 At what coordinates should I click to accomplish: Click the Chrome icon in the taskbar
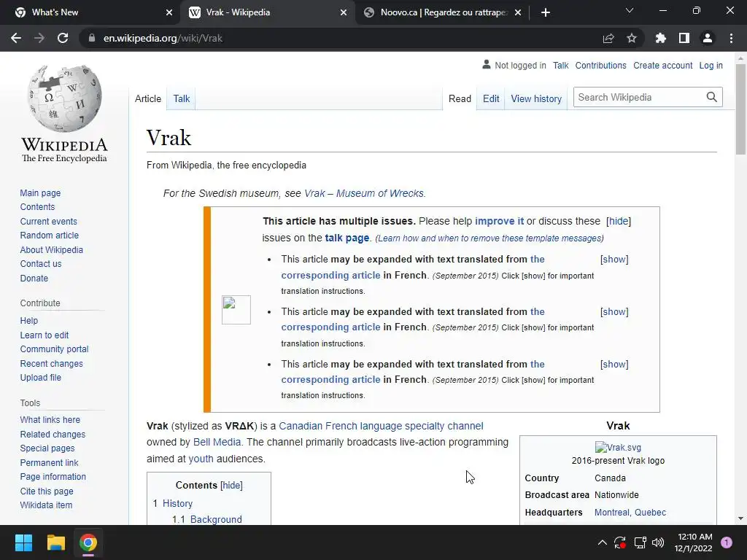tap(88, 542)
